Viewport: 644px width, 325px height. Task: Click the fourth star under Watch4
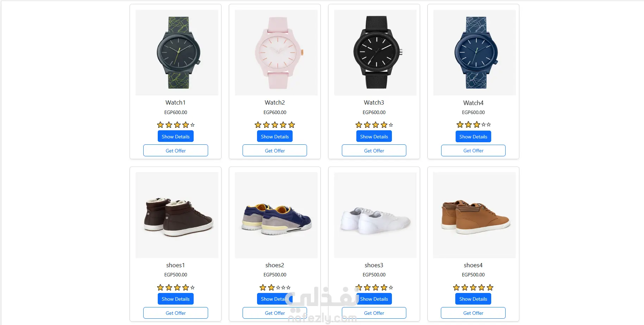pos(484,125)
